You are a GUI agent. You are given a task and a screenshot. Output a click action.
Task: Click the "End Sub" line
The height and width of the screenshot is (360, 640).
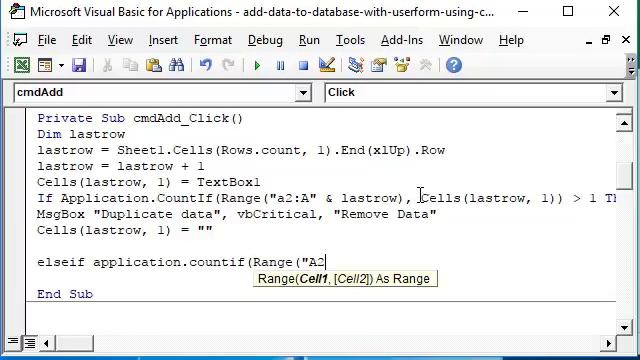pos(65,294)
